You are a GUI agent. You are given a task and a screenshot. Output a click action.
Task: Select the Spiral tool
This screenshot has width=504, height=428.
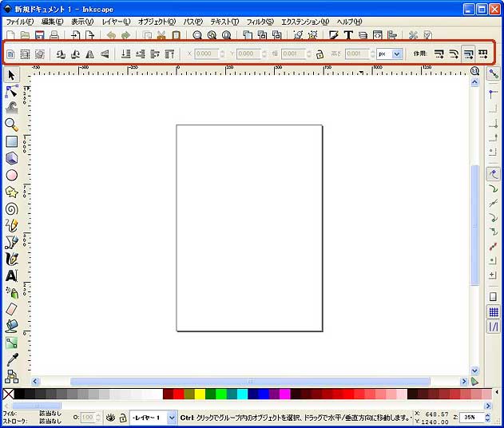pyautogui.click(x=11, y=209)
